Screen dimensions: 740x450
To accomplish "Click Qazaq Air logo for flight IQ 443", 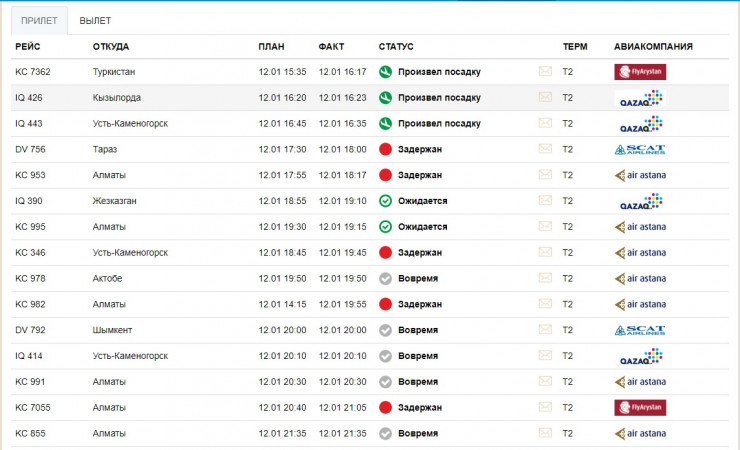I will 640,124.
